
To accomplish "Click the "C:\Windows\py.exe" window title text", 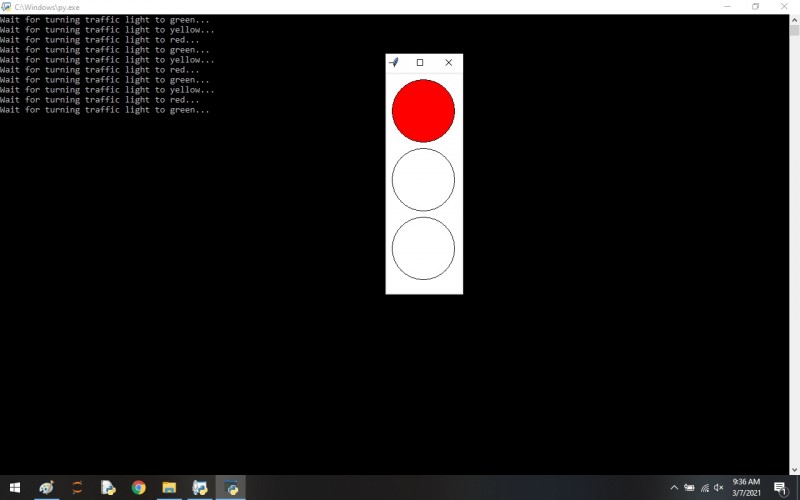I will [47, 7].
